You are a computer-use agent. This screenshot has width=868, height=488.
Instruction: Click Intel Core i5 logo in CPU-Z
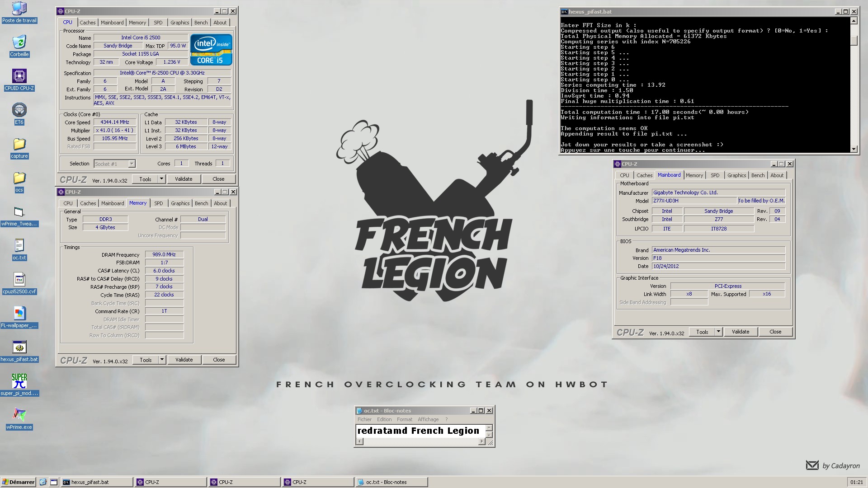coord(211,50)
